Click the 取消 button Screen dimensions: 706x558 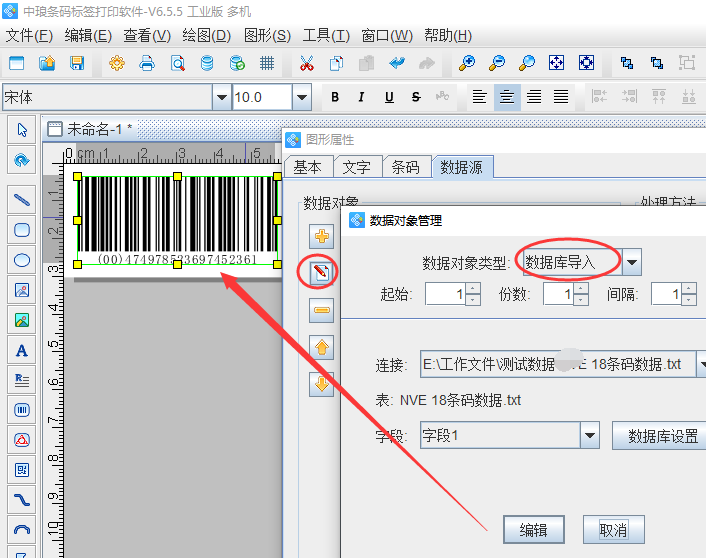pos(613,530)
